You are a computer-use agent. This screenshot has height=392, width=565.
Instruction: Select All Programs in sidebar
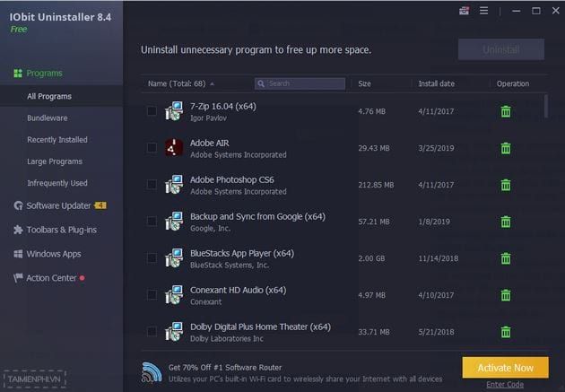coord(49,96)
